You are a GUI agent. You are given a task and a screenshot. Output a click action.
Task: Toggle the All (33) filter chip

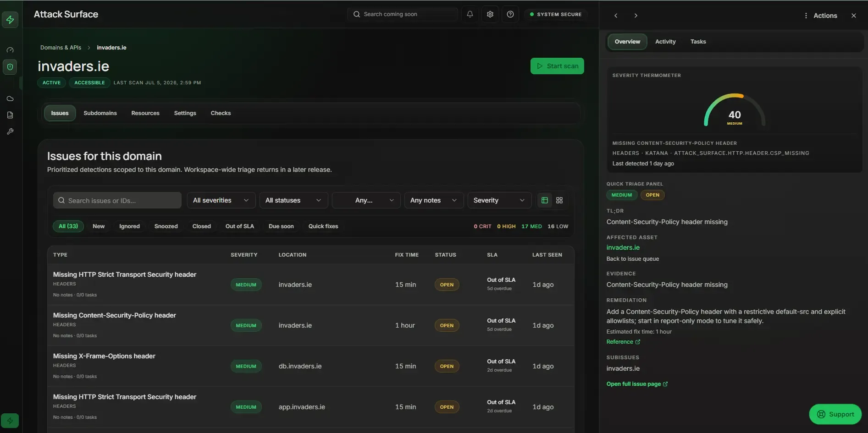coord(68,226)
